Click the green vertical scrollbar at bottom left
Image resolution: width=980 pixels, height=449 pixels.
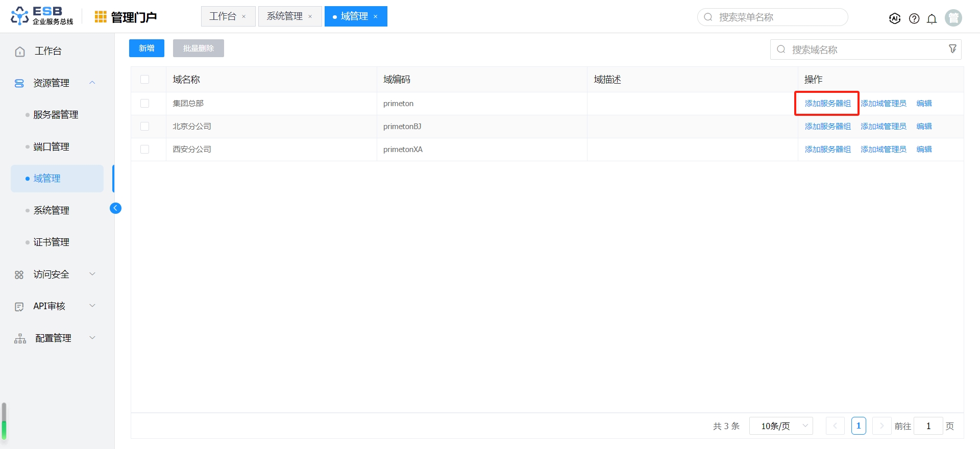click(x=4, y=429)
